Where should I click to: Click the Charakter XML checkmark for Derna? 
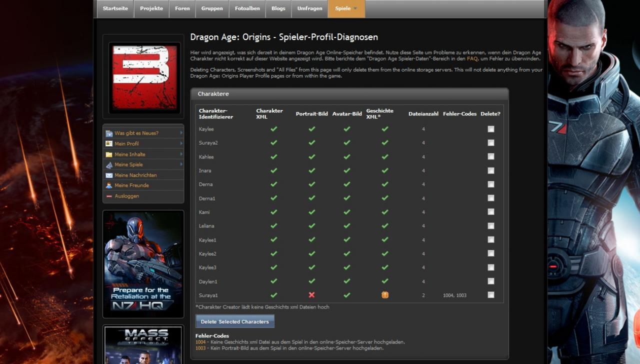click(x=274, y=184)
